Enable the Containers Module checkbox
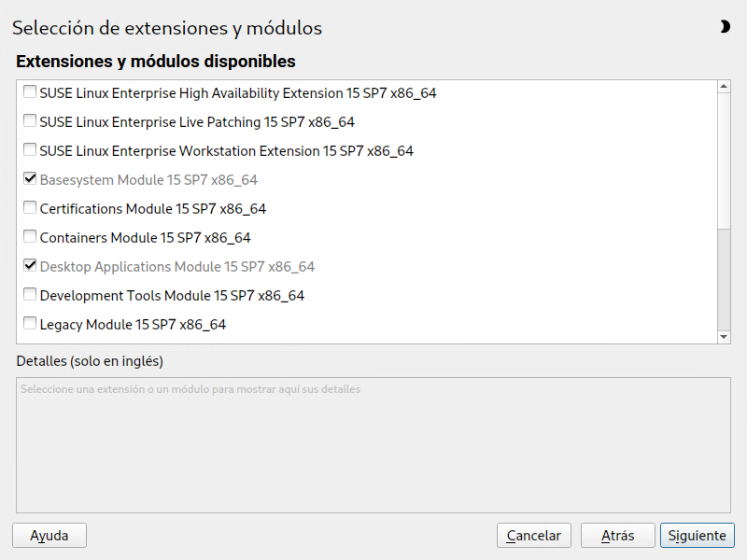This screenshot has width=747, height=560. tap(30, 236)
